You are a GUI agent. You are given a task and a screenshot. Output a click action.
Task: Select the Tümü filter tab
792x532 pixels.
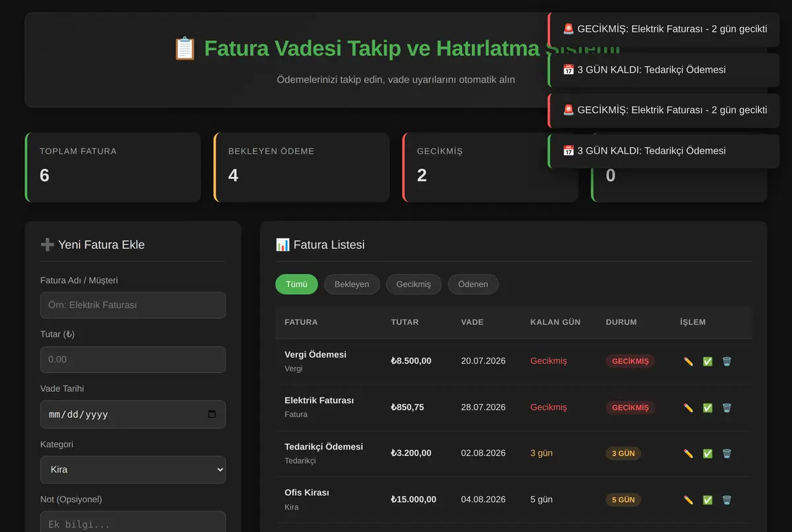296,284
